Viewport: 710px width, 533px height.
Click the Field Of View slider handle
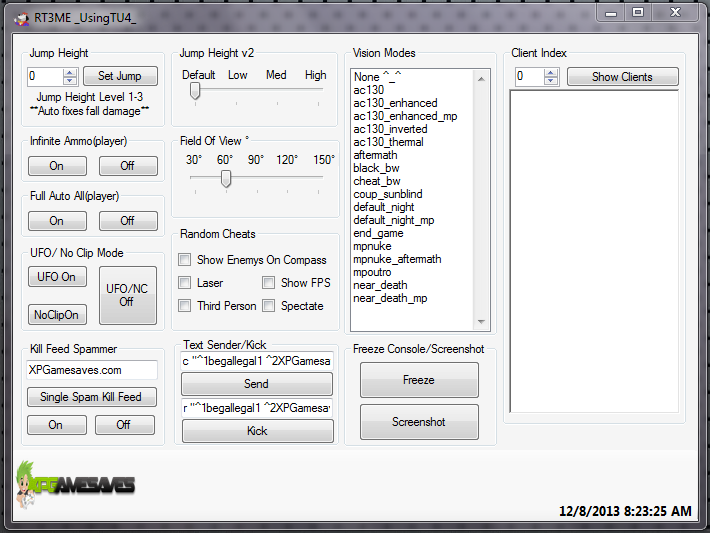pyautogui.click(x=226, y=178)
